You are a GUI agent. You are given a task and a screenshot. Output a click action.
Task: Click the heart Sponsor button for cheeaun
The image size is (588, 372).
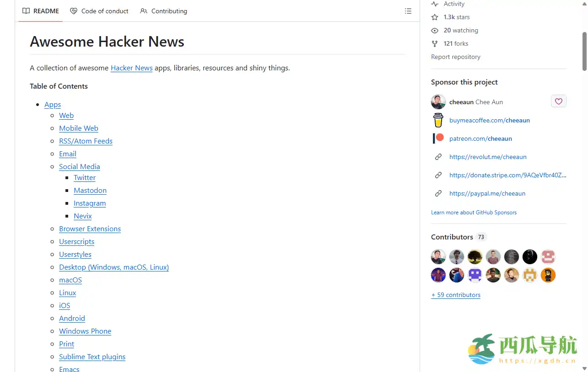tap(558, 101)
